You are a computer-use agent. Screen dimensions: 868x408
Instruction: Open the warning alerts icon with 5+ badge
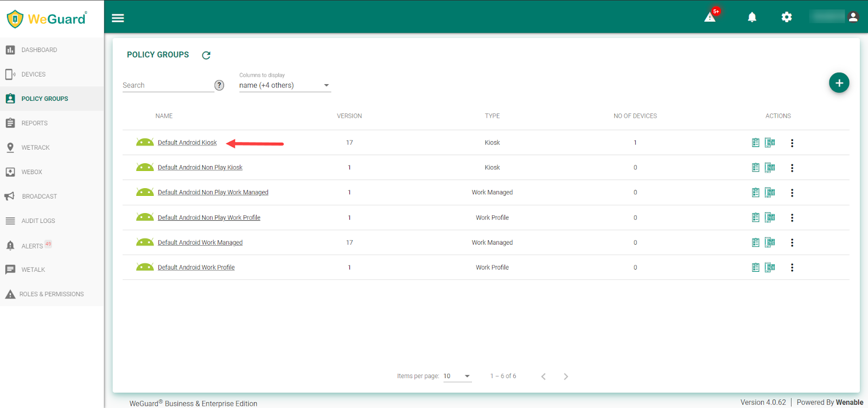click(x=711, y=16)
